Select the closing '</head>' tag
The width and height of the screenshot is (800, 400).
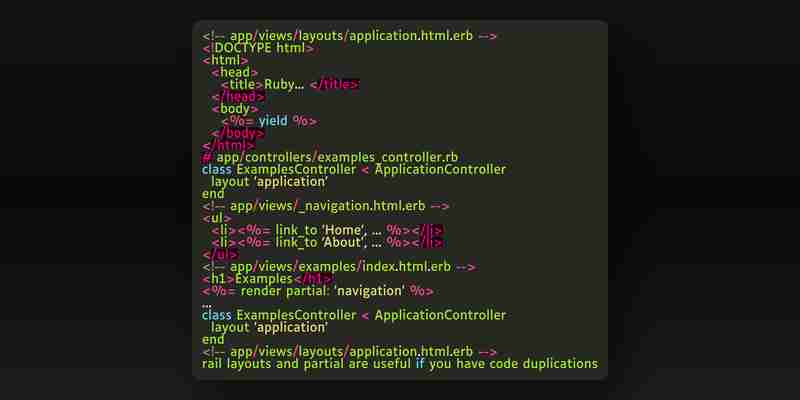click(x=238, y=97)
